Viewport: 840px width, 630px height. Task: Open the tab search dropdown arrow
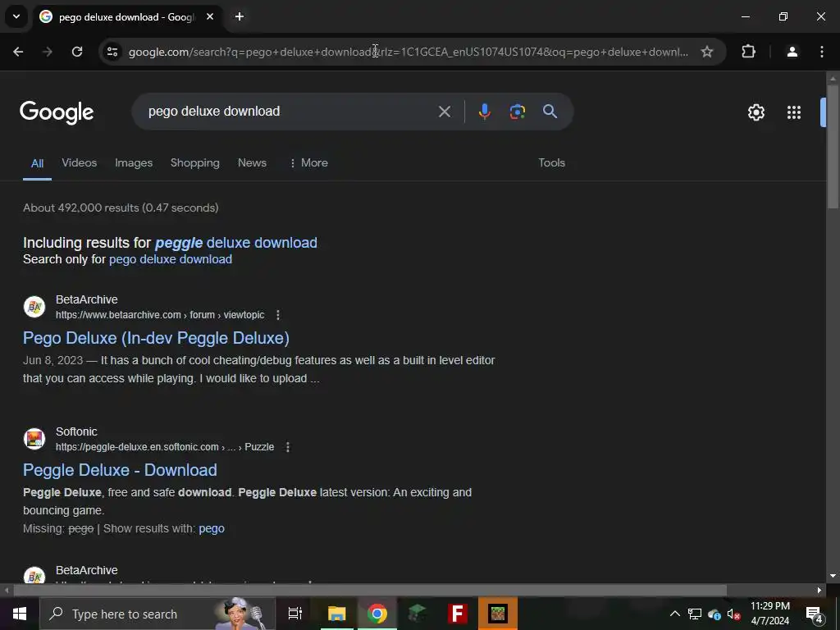click(16, 16)
